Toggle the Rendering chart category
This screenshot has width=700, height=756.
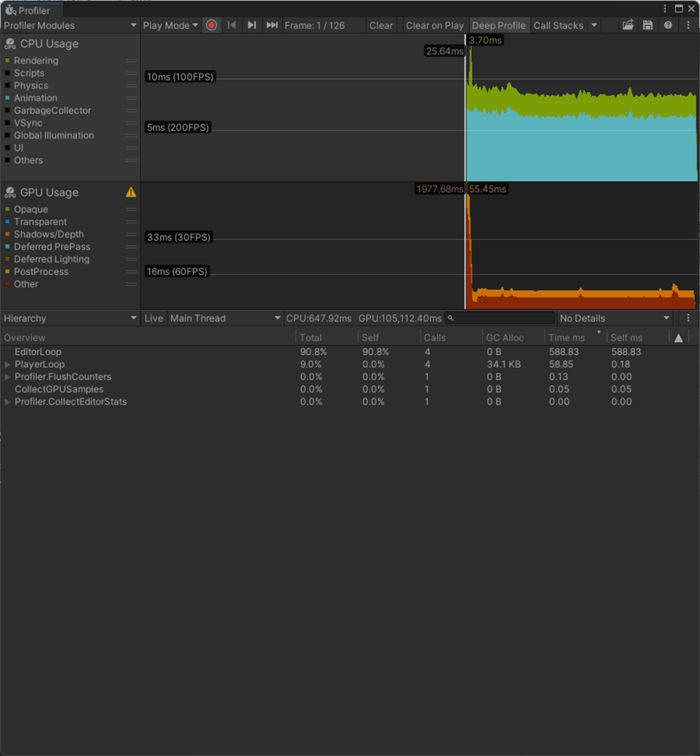pyautogui.click(x=8, y=60)
